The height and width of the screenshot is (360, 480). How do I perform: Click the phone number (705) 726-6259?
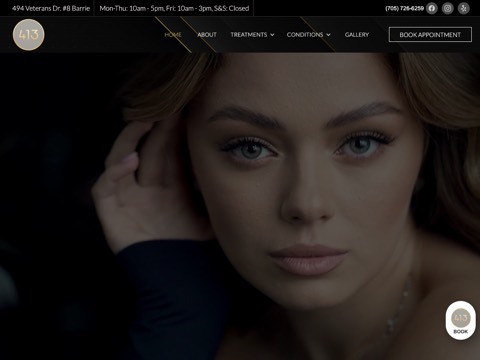404,8
